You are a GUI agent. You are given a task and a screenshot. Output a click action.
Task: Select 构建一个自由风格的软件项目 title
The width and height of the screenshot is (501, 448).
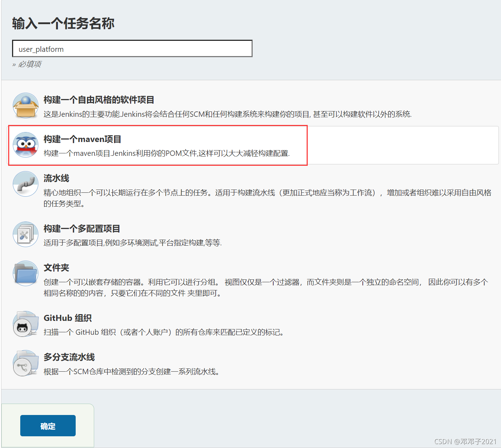pyautogui.click(x=99, y=100)
